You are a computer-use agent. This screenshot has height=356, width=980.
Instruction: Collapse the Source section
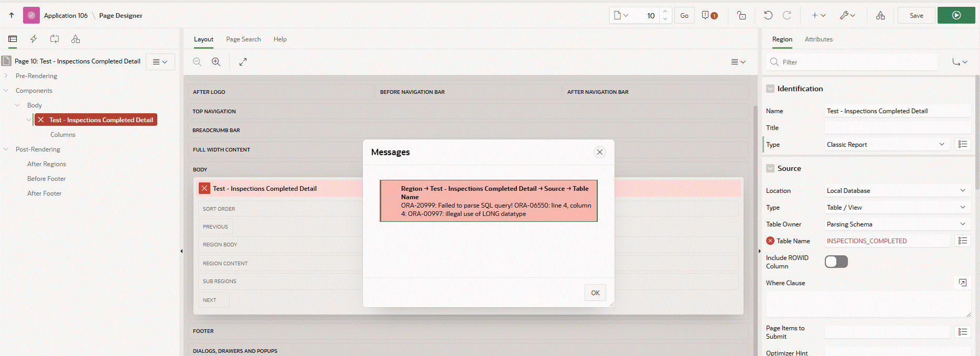(x=770, y=168)
